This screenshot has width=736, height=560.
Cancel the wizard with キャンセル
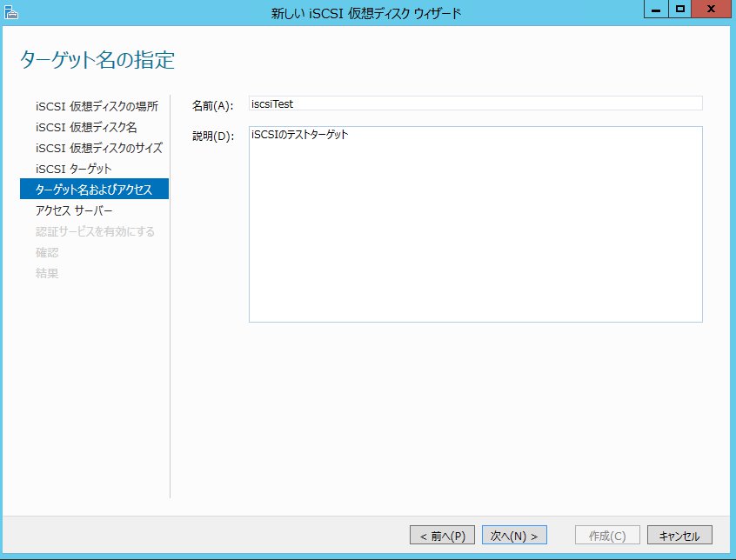[679, 535]
